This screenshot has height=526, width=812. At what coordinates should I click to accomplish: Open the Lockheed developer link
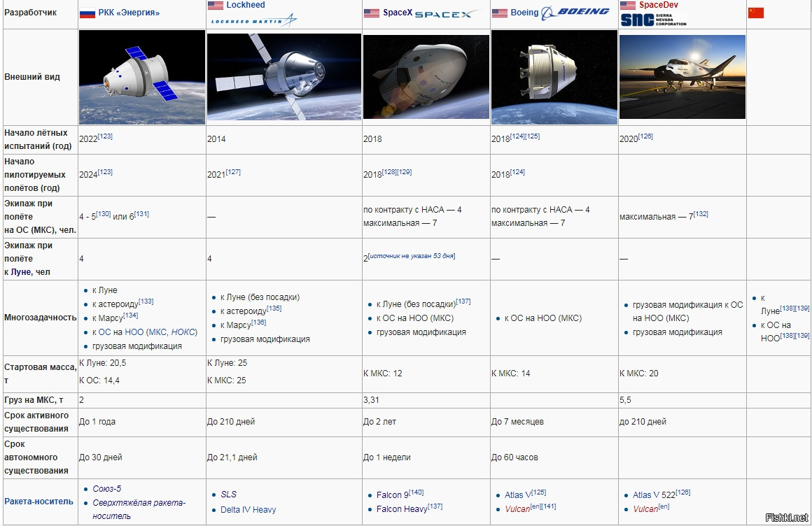(246, 5)
